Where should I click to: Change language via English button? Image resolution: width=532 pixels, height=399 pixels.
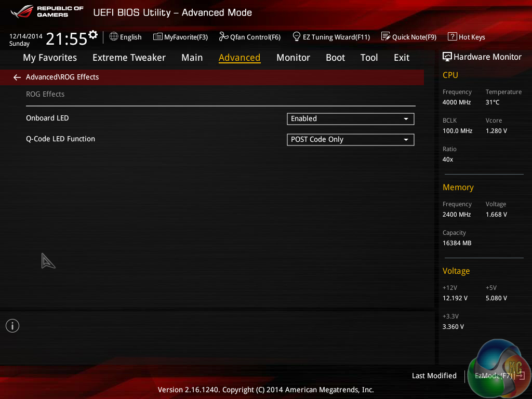(130, 37)
